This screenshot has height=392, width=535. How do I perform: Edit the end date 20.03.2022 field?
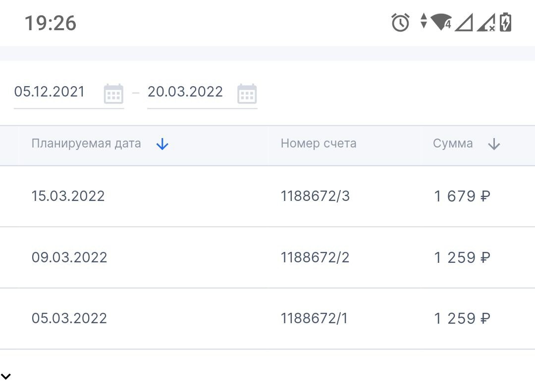tap(185, 92)
